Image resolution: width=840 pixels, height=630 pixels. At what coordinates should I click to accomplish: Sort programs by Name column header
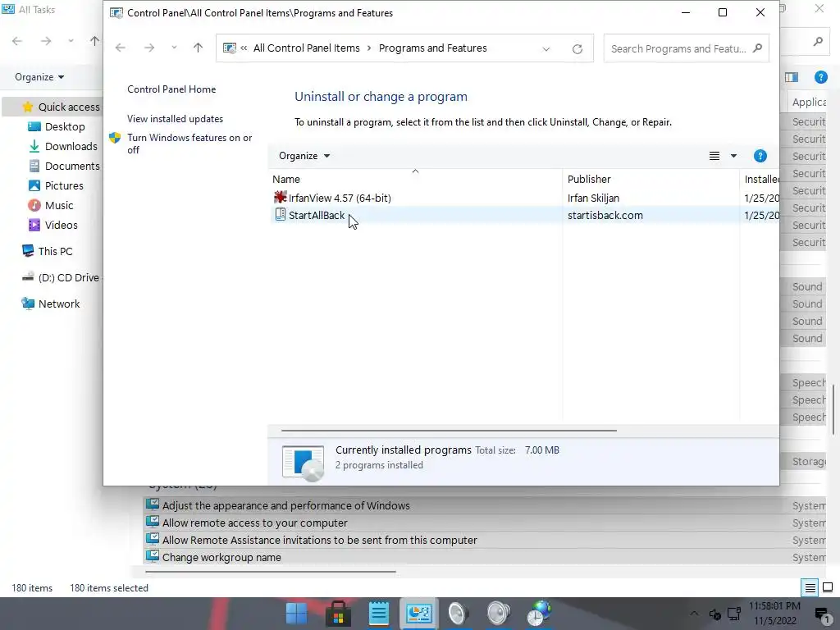tap(286, 180)
